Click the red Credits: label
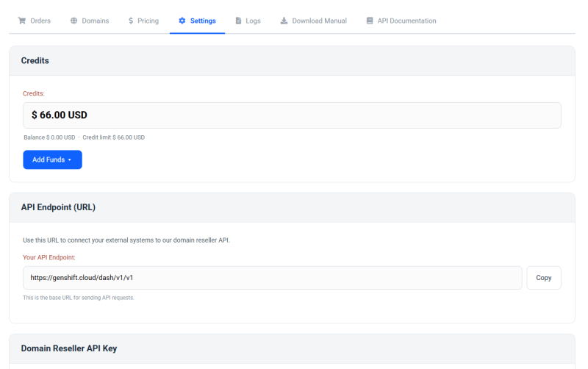This screenshot has height=369, width=588. point(34,94)
